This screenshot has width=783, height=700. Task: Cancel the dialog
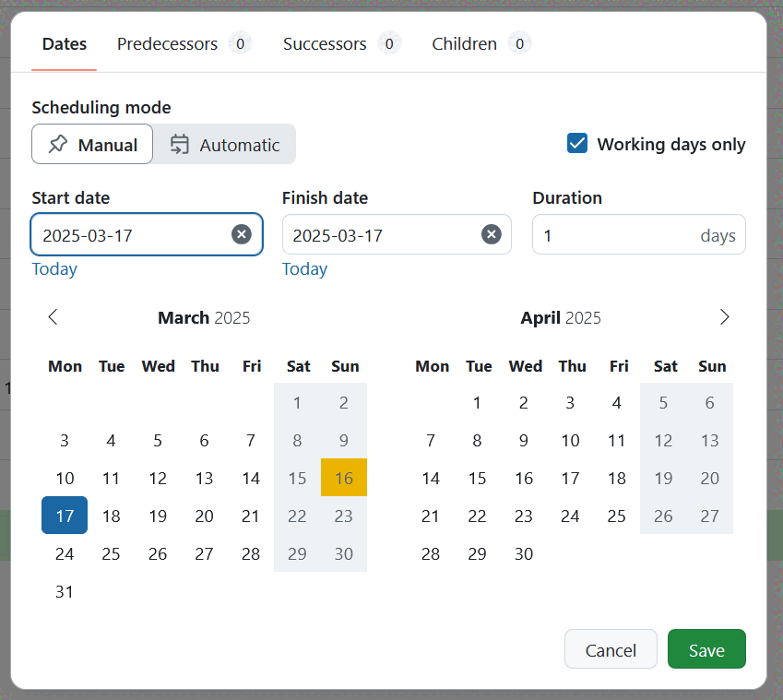pyautogui.click(x=611, y=648)
